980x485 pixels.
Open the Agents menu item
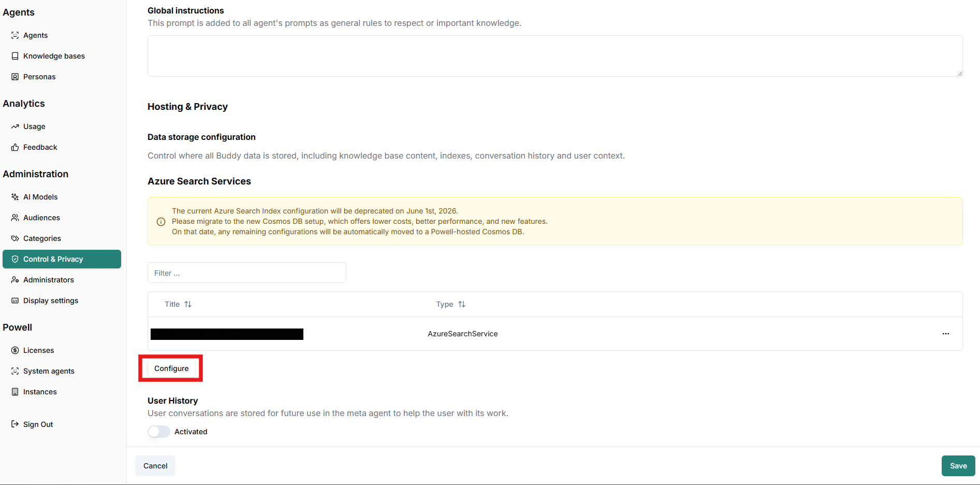click(62, 35)
